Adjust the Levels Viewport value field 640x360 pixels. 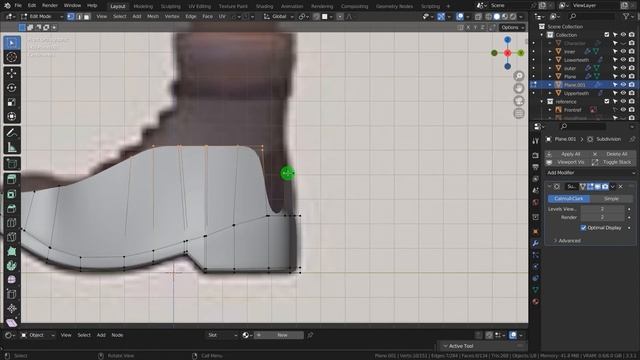click(x=602, y=209)
